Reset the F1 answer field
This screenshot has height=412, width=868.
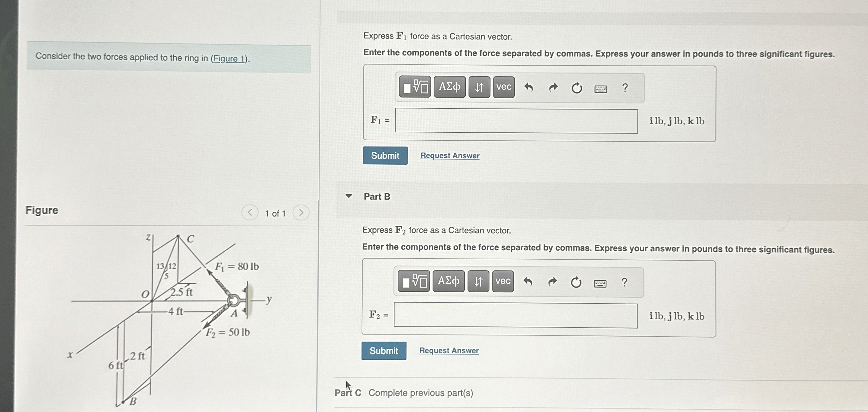click(576, 88)
